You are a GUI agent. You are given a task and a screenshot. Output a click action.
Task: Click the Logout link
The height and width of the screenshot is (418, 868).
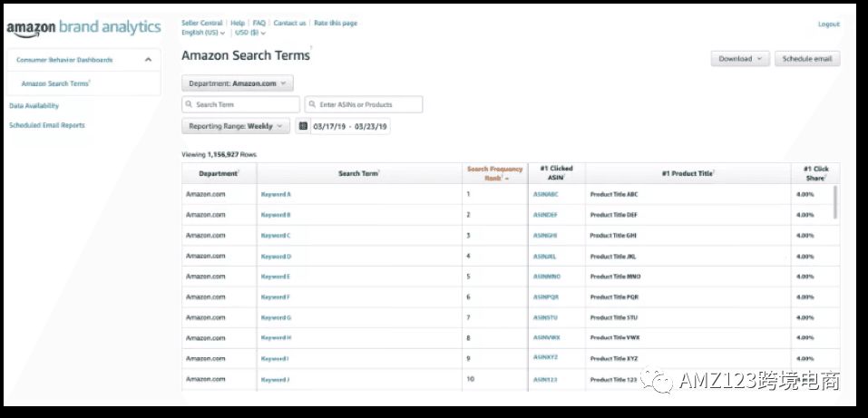point(829,24)
